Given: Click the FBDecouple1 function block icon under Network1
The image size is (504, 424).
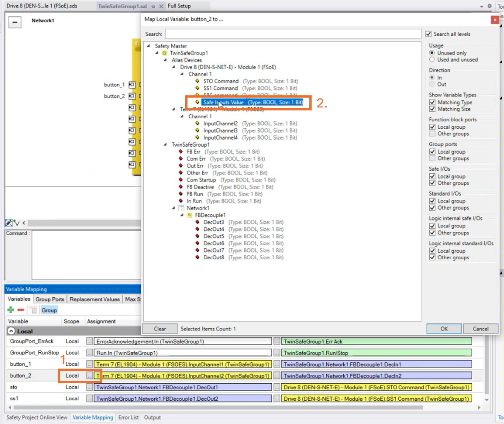Looking at the screenshot, I should (189, 215).
